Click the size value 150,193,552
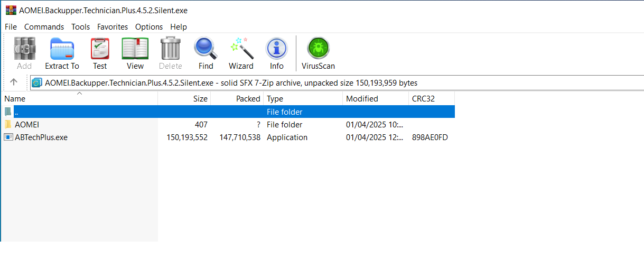The image size is (644, 277). point(187,137)
